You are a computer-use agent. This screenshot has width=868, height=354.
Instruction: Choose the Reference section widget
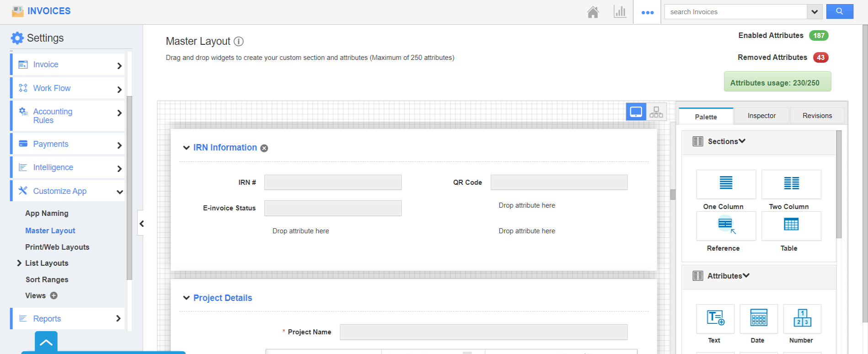[x=726, y=225]
